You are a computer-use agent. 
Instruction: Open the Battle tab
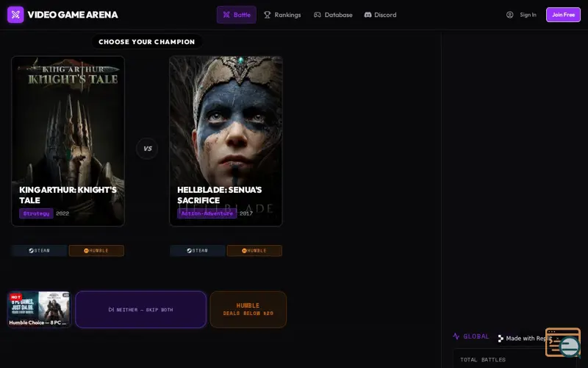click(237, 15)
